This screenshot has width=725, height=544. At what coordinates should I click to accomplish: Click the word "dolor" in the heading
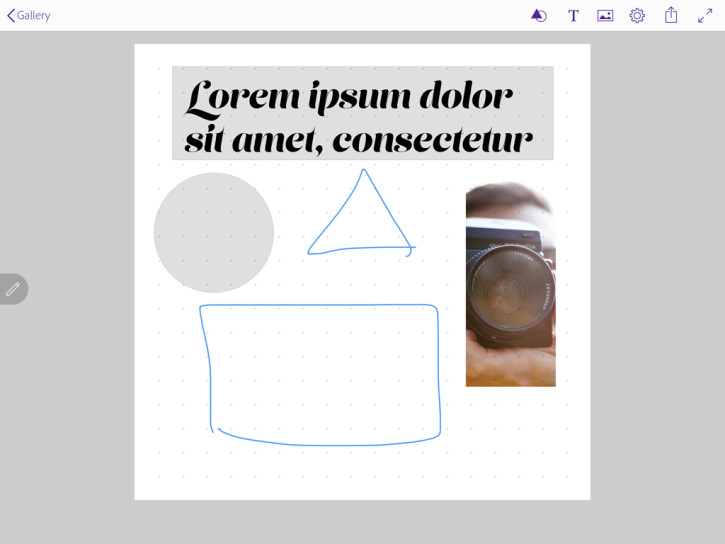[465, 96]
